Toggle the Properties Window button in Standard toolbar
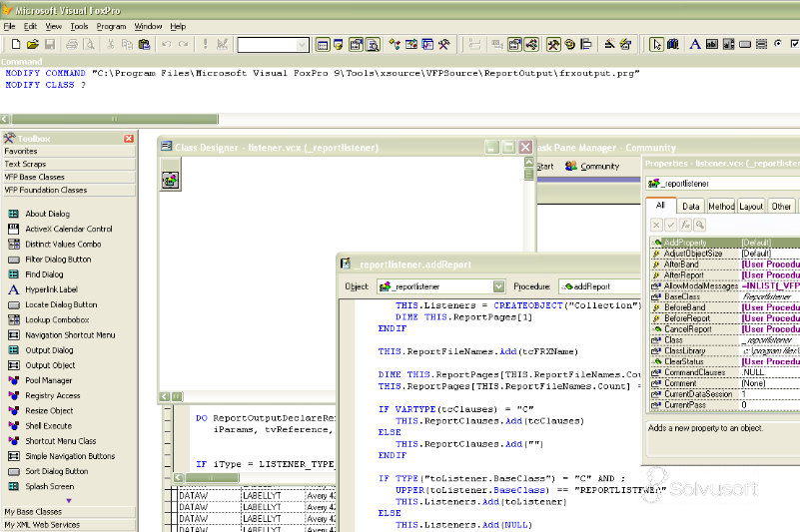The width and height of the screenshot is (800, 532). tap(357, 44)
